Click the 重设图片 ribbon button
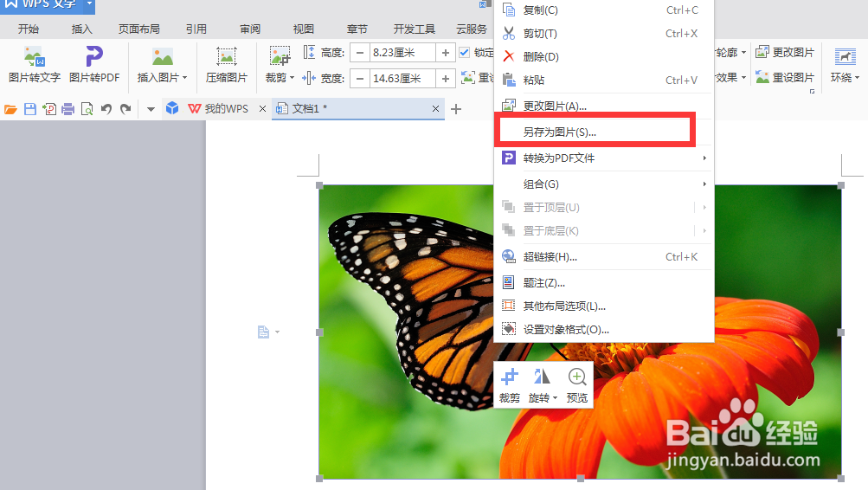 pyautogui.click(x=785, y=77)
